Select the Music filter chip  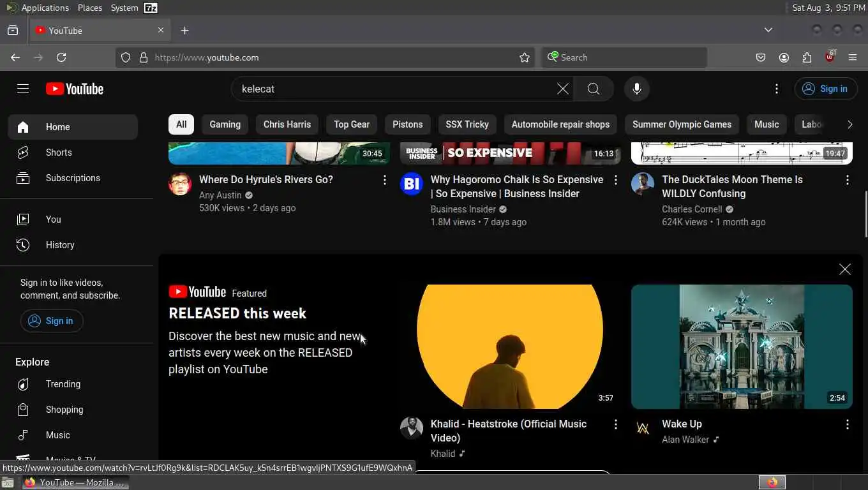point(767,124)
